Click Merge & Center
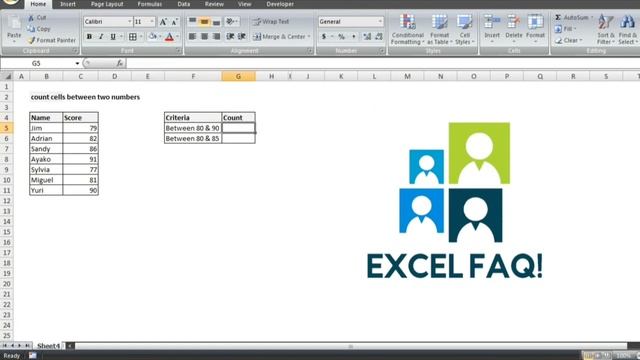 tap(279, 37)
